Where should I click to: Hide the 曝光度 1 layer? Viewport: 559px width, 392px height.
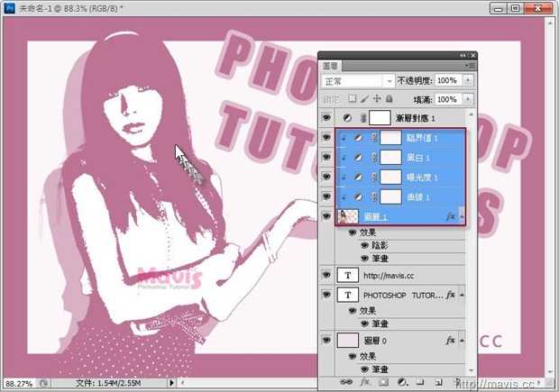pos(326,178)
